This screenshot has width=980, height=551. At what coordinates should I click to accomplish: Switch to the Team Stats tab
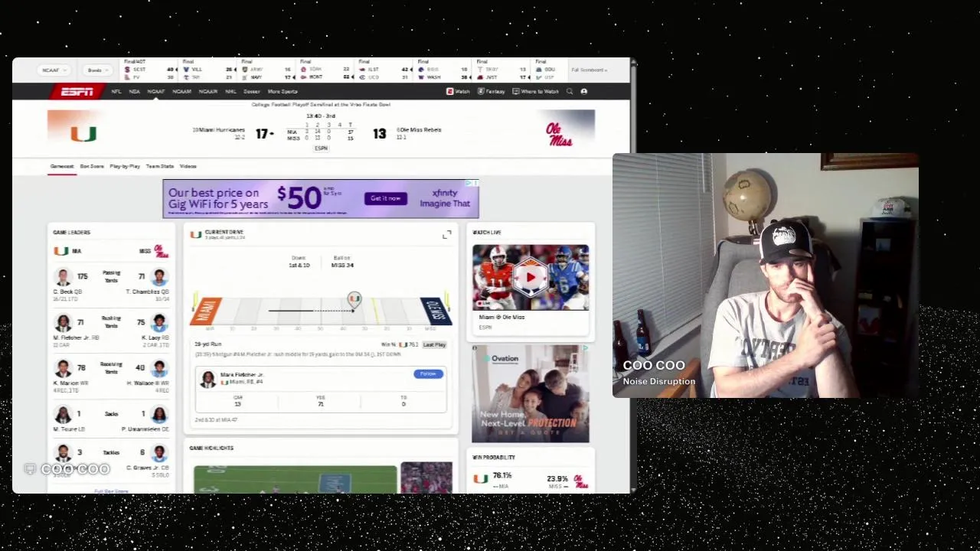pyautogui.click(x=160, y=166)
